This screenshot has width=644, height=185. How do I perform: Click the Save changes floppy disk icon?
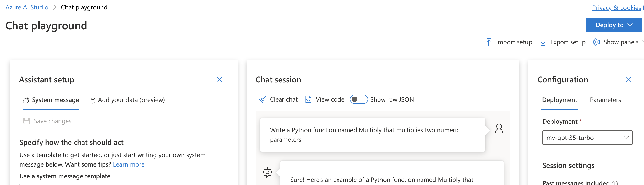(26, 121)
